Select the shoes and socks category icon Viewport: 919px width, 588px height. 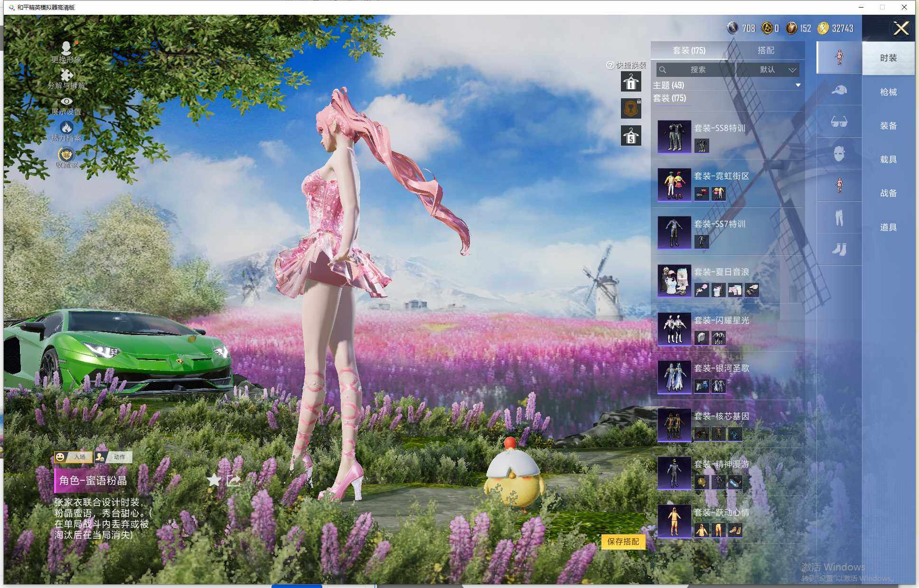[839, 249]
